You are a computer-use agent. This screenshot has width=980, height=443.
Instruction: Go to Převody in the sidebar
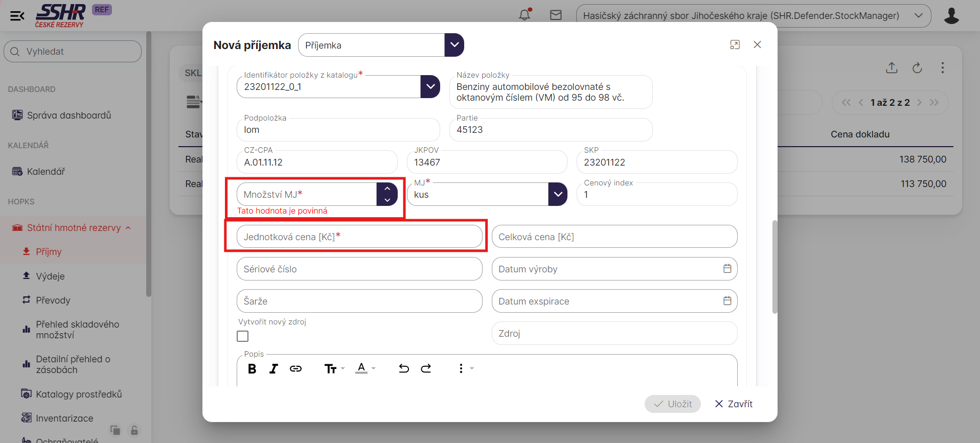(x=53, y=300)
